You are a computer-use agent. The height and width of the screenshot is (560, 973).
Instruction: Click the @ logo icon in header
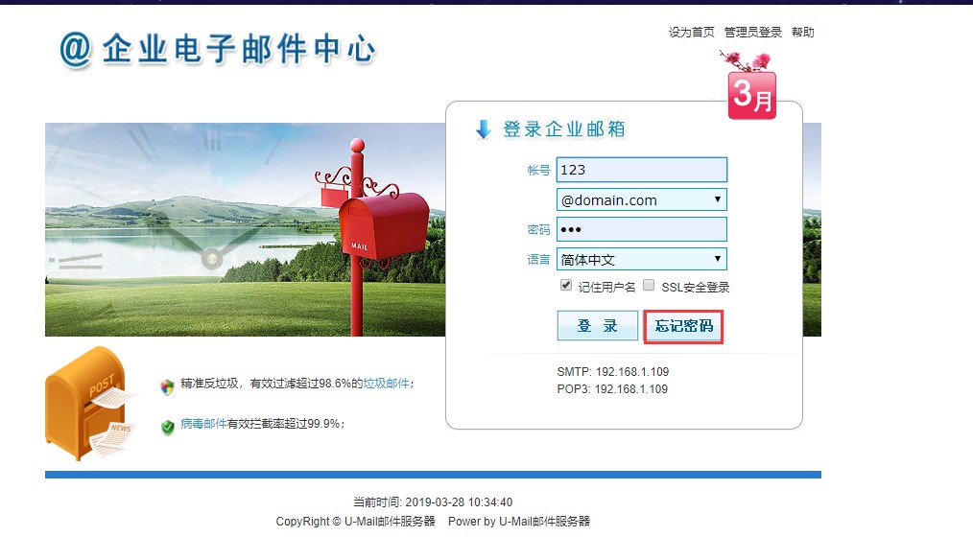(76, 50)
